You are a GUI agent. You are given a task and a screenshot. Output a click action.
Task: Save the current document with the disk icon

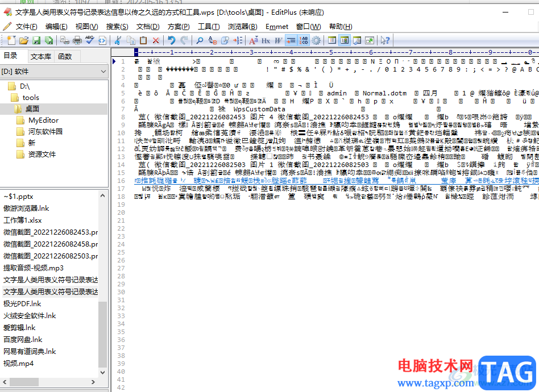[x=36, y=40]
